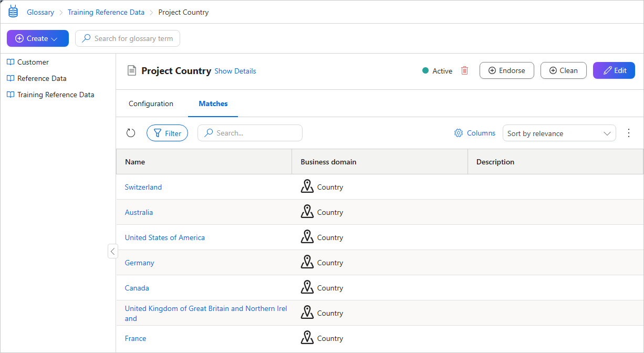Click Country text in the Germany row
This screenshot has height=353, width=644.
click(330, 263)
